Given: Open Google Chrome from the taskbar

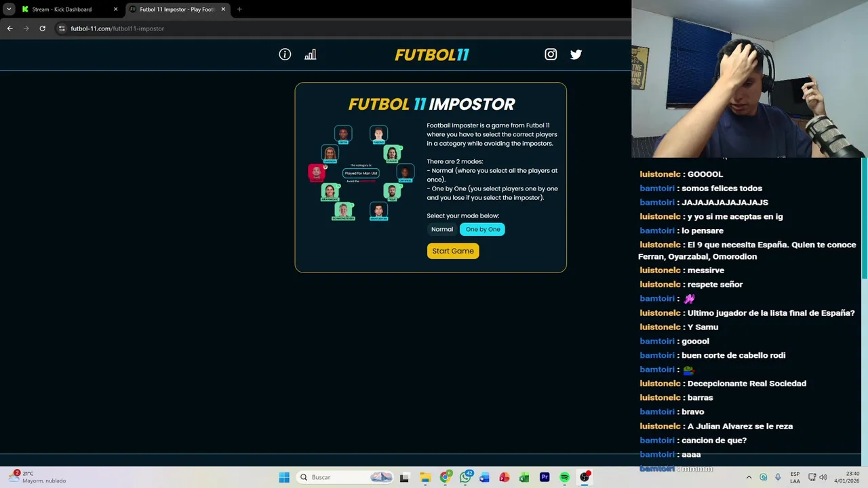Looking at the screenshot, I should [x=445, y=477].
